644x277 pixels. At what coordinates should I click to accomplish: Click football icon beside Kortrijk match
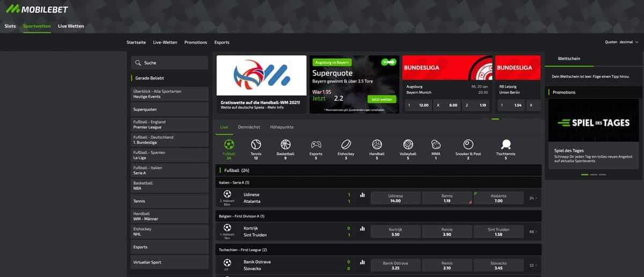click(x=228, y=227)
